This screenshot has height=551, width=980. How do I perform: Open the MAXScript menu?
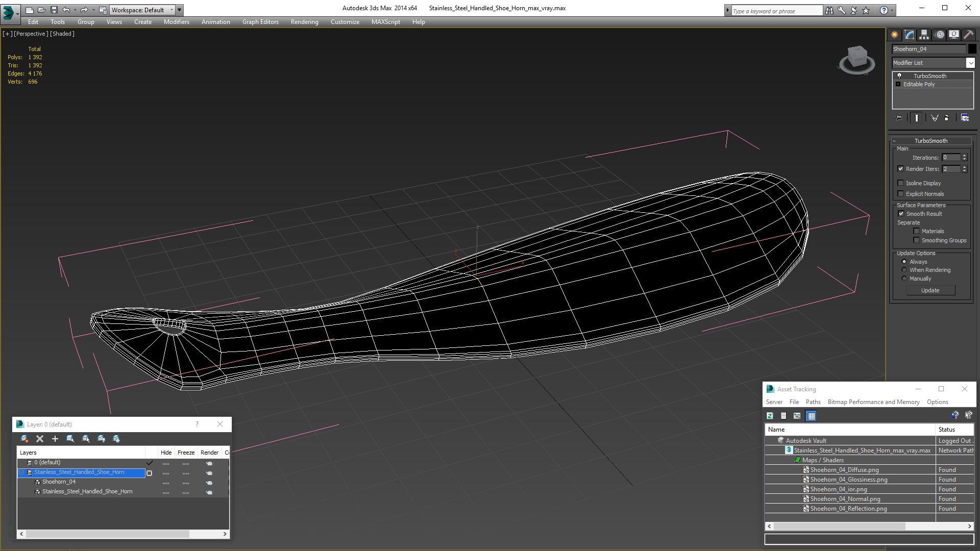[385, 22]
